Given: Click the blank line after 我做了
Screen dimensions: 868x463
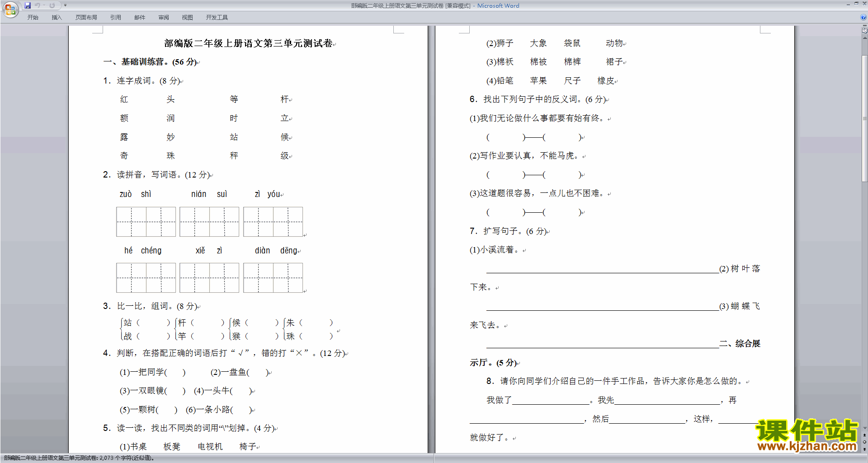Looking at the screenshot, I should point(551,401).
